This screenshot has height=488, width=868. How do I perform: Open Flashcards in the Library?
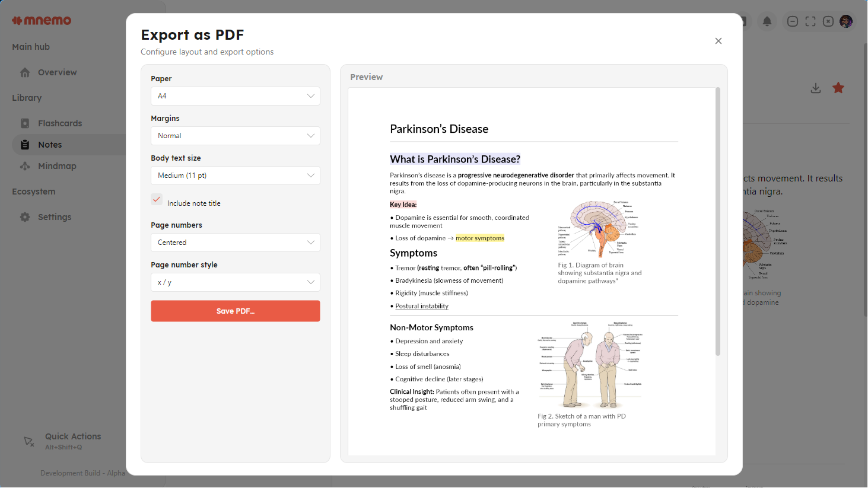pyautogui.click(x=60, y=123)
